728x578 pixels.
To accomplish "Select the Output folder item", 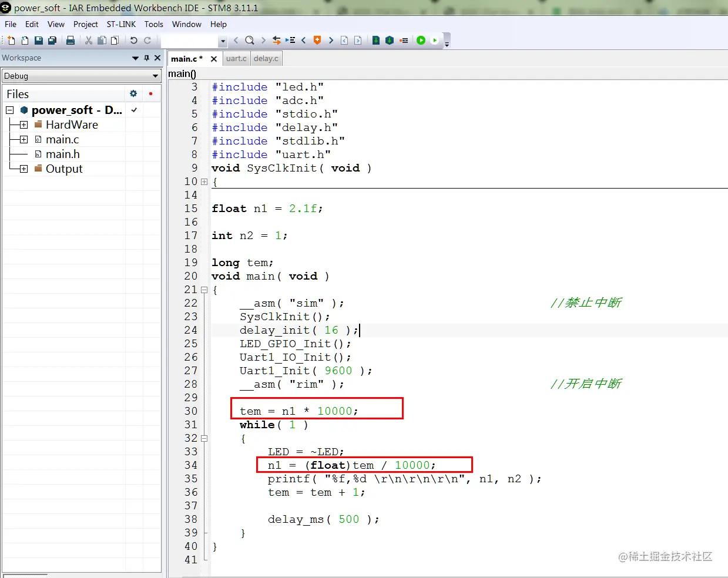I will (64, 169).
